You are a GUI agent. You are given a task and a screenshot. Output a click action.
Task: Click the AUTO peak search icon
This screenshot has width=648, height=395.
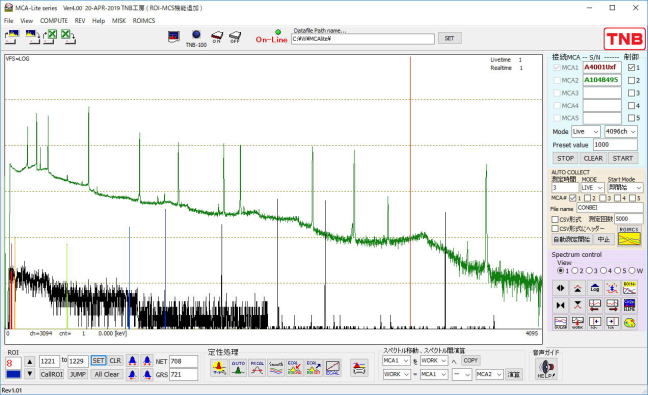[x=238, y=367]
